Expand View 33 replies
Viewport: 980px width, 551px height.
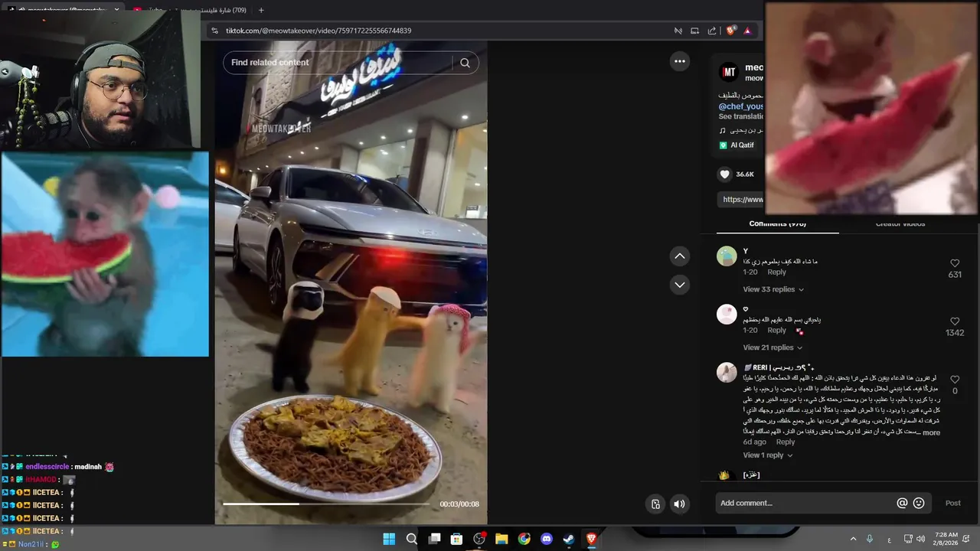(x=773, y=289)
